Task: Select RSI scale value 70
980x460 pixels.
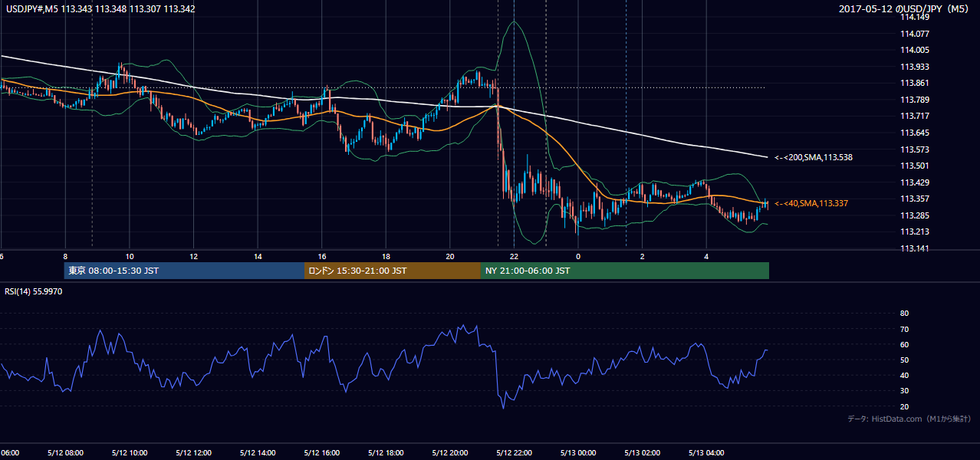Action: coord(904,329)
